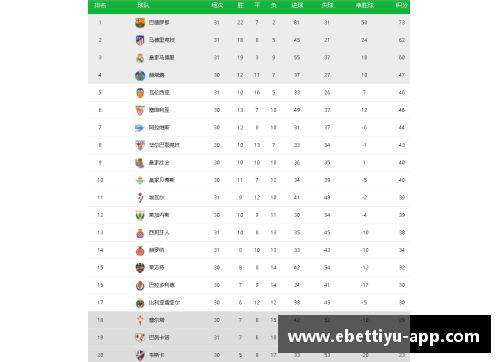Open the Getafe blue round crest in rank 4
Viewport: 500px width, 362px height.
pos(140,75)
